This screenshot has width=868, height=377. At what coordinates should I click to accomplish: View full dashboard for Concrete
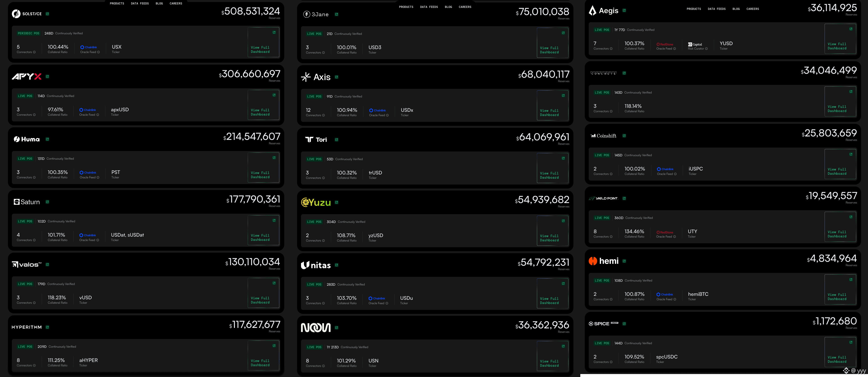click(840, 101)
